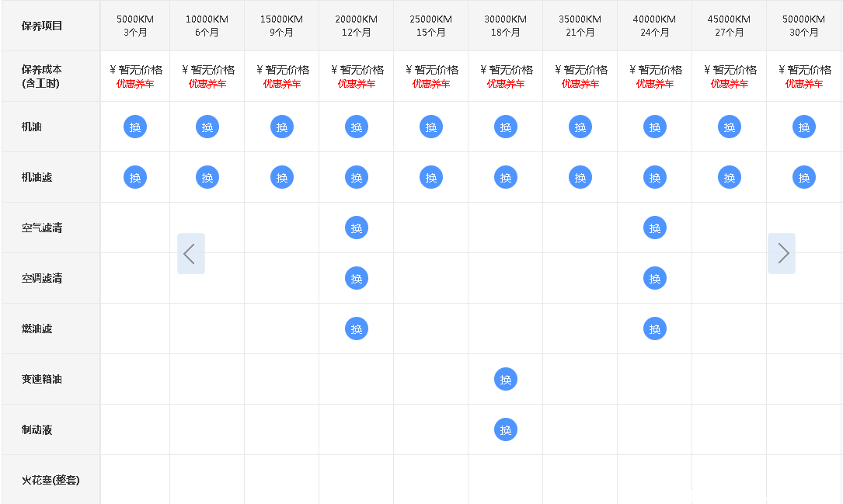Open 优惠养车 link under 5000KM column

pos(135,84)
